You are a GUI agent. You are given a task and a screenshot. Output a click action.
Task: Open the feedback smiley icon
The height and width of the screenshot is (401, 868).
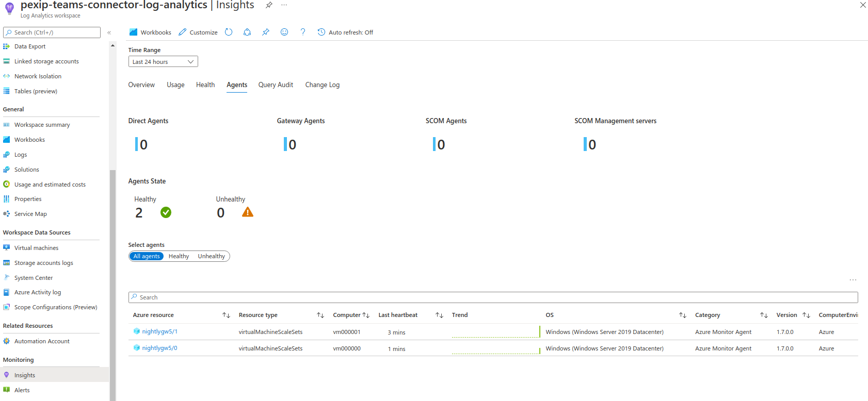coord(284,32)
